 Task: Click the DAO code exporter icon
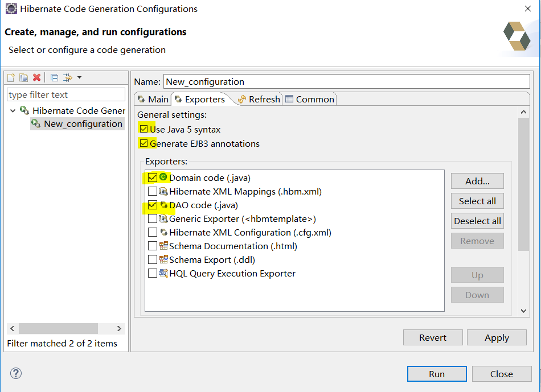(163, 205)
